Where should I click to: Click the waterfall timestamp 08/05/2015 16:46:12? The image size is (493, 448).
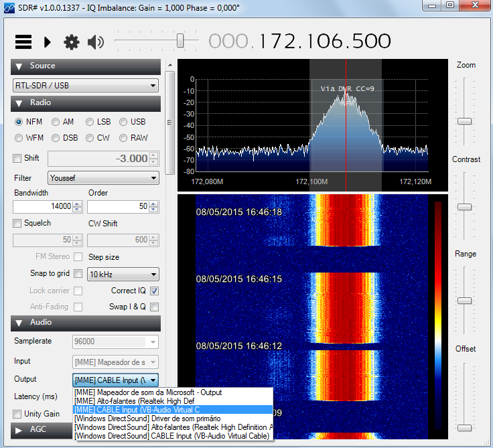(239, 346)
